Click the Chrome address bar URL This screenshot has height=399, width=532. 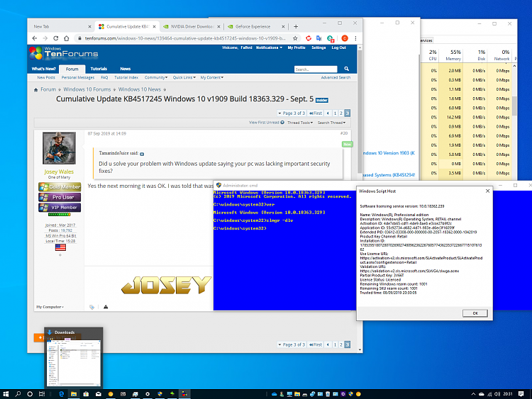coord(185,38)
